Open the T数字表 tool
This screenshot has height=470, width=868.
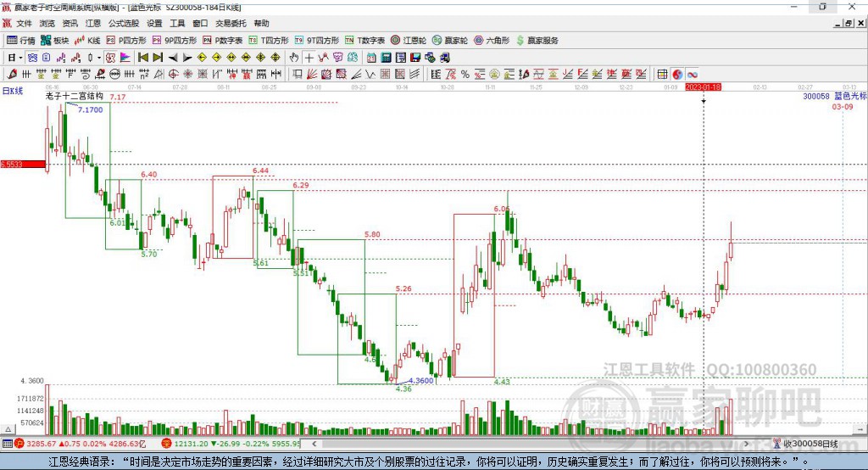364,41
